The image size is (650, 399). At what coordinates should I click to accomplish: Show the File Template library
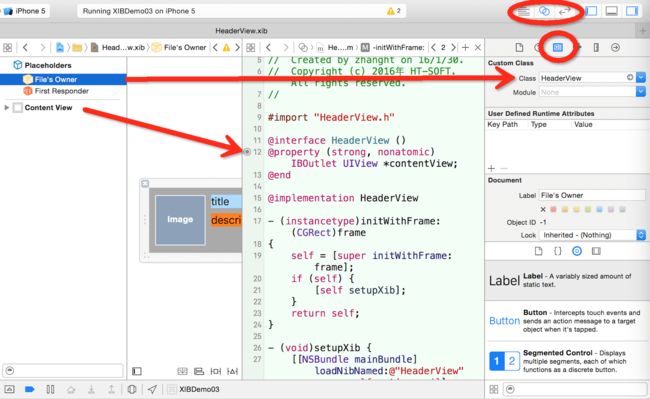[538, 251]
